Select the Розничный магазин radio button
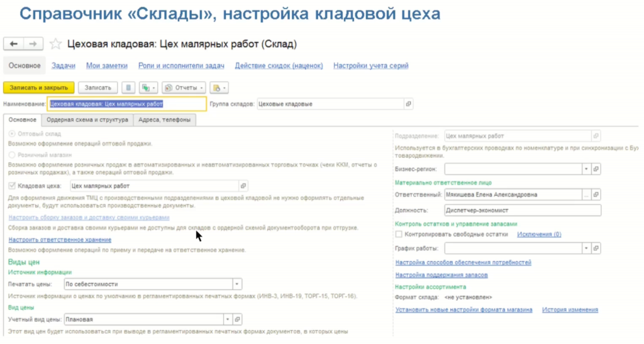Viewport: 644px width, 344px height. (x=12, y=155)
